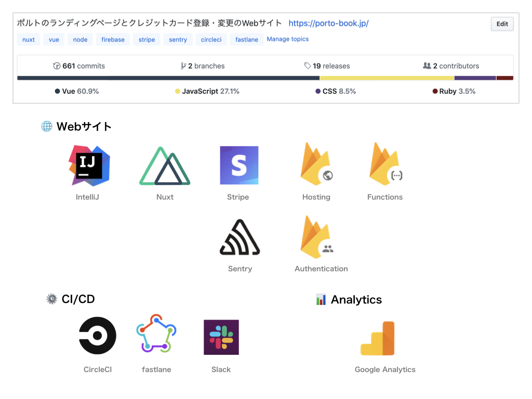Click the Nuxt caption text
Screen dimensions: 532x399
[x=165, y=197]
